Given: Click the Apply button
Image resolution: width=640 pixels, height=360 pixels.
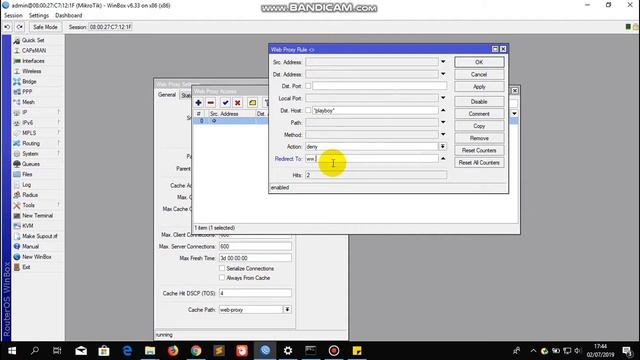Looking at the screenshot, I should coord(479,87).
